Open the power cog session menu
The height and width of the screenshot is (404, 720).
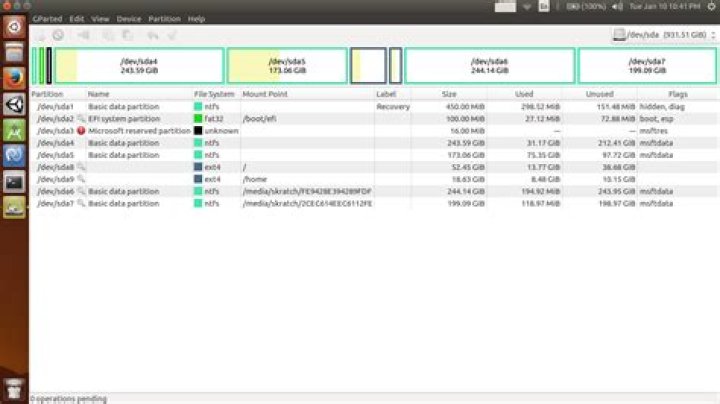711,6
